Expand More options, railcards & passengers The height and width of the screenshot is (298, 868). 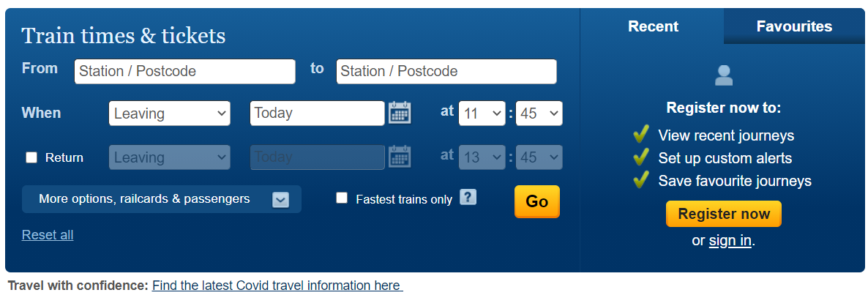[x=144, y=199]
